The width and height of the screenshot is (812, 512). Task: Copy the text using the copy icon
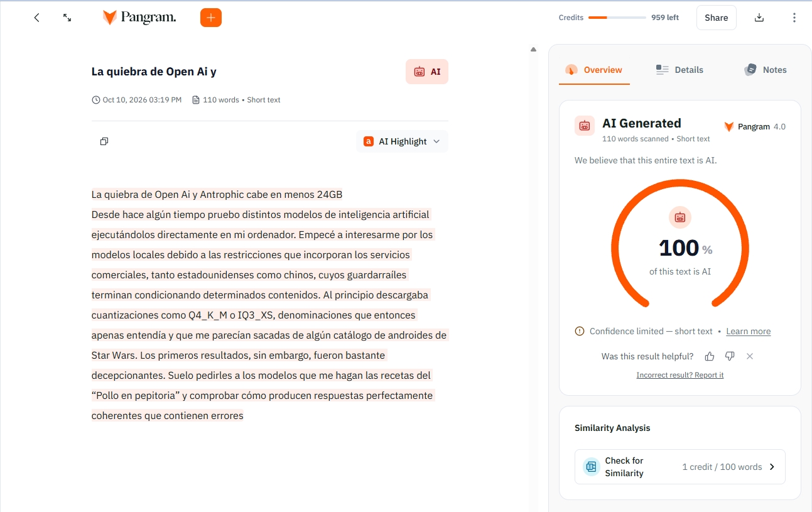pyautogui.click(x=104, y=141)
